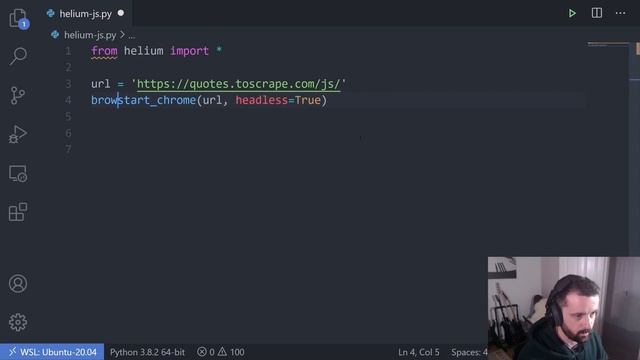
Task: Open Accounts menu icon
Action: (x=18, y=283)
